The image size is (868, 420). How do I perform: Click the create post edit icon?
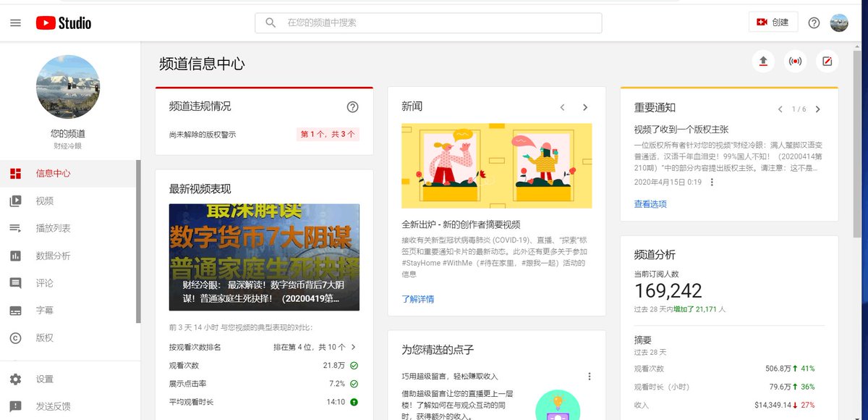pos(827,62)
